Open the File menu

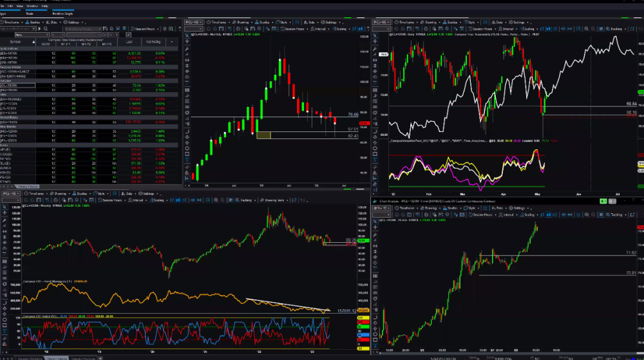click(2, 6)
